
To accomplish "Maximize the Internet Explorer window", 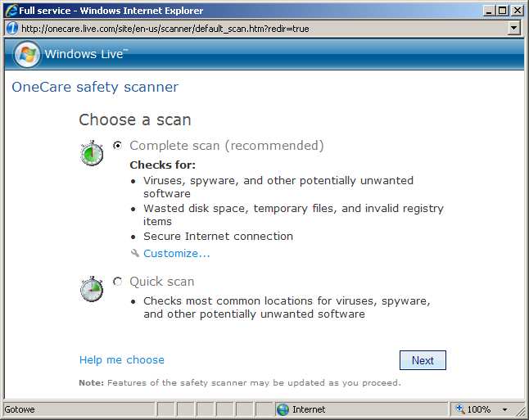I will (x=503, y=11).
